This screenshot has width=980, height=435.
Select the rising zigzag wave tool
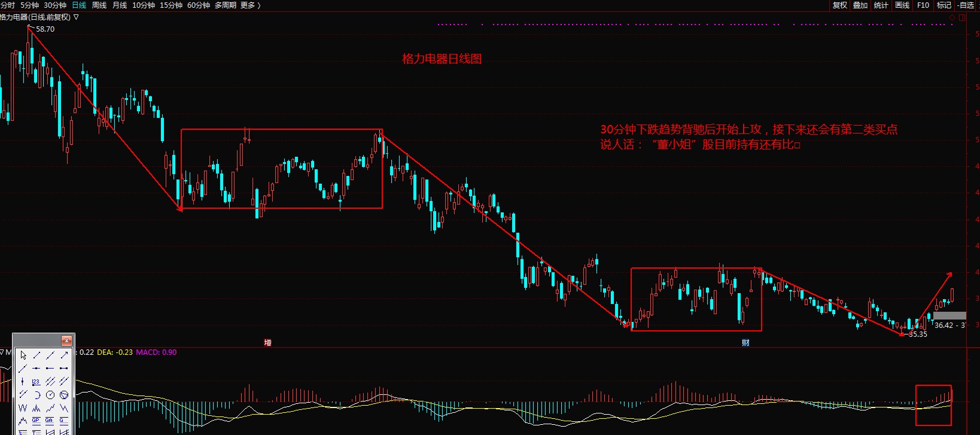pos(50,407)
